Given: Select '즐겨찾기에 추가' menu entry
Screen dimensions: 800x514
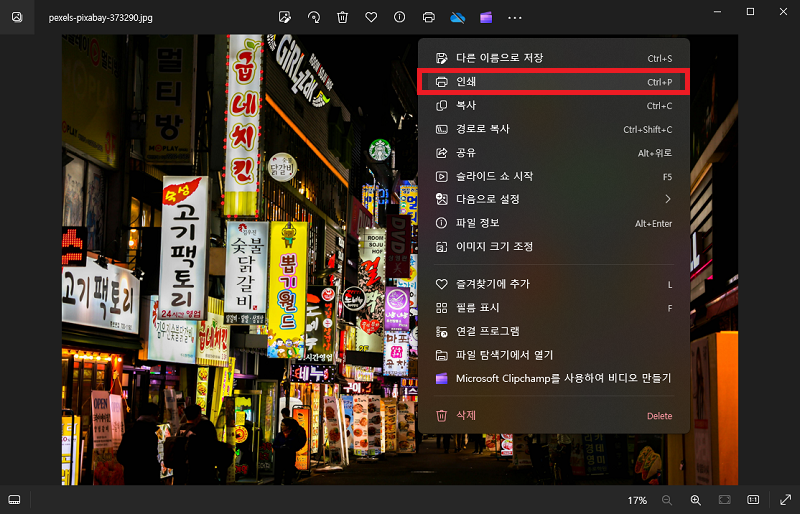Looking at the screenshot, I should point(554,284).
